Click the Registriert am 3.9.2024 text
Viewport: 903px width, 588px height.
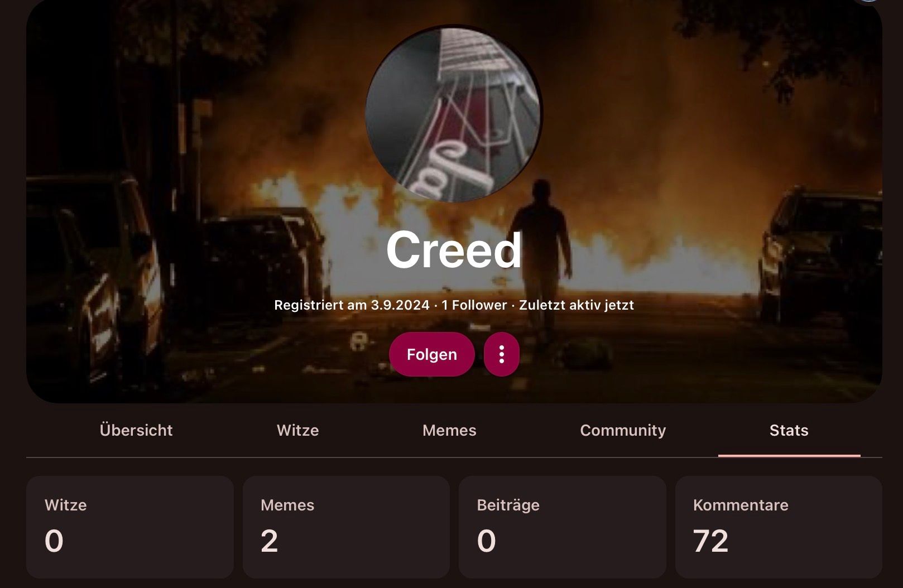tap(352, 305)
